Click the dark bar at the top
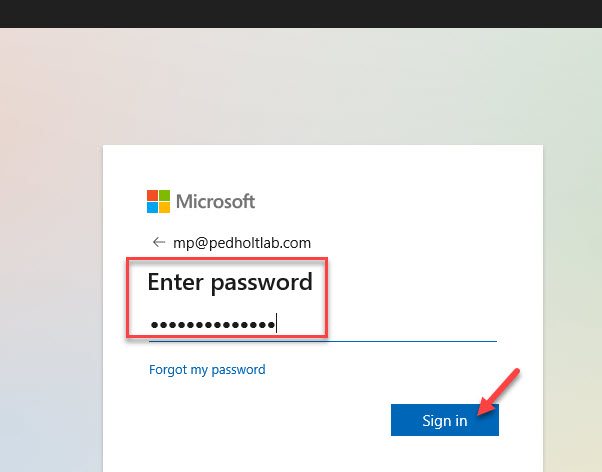Viewport: 602px width, 472px height. click(x=301, y=13)
